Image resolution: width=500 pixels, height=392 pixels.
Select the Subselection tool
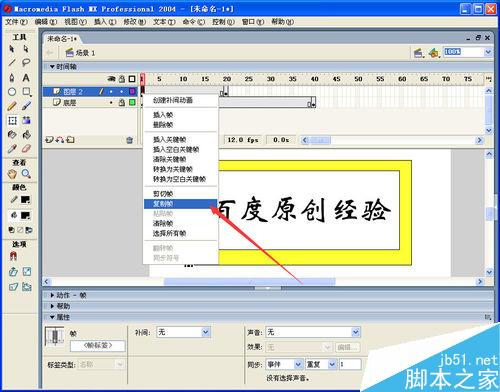(x=26, y=49)
